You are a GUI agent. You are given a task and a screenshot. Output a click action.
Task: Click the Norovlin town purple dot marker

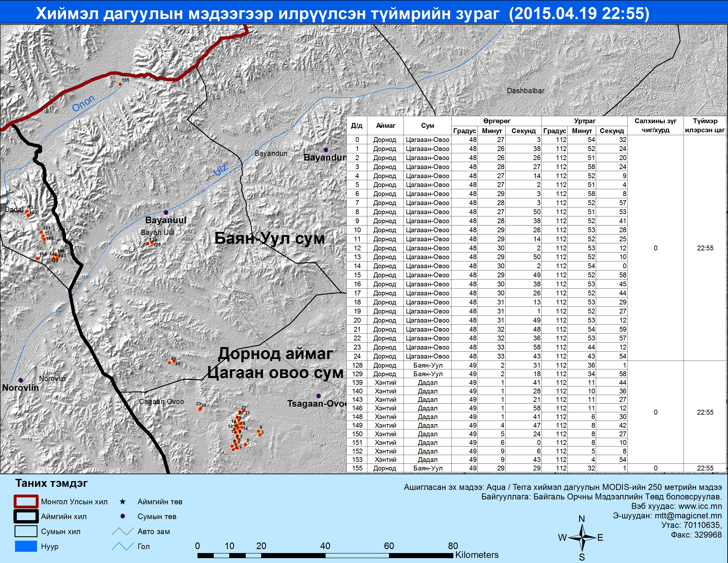click(21, 380)
